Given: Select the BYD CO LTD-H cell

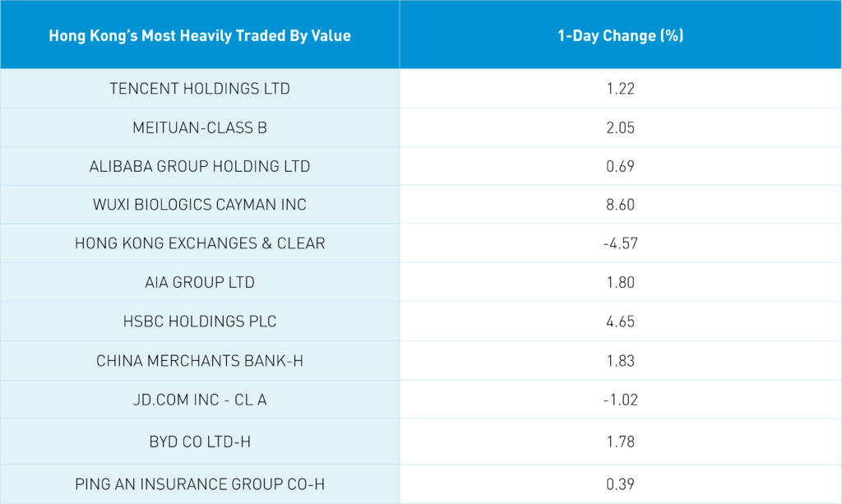Looking at the screenshot, I should pos(200,442).
